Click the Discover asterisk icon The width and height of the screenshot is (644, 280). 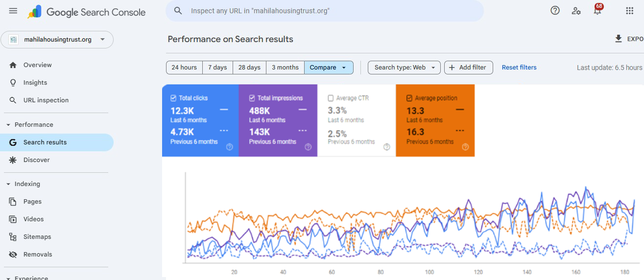(x=13, y=160)
